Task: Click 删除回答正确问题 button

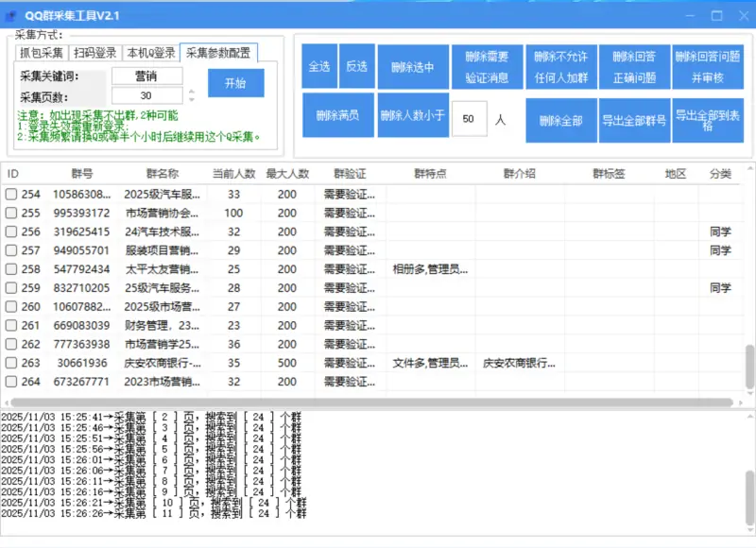Action: click(x=634, y=66)
